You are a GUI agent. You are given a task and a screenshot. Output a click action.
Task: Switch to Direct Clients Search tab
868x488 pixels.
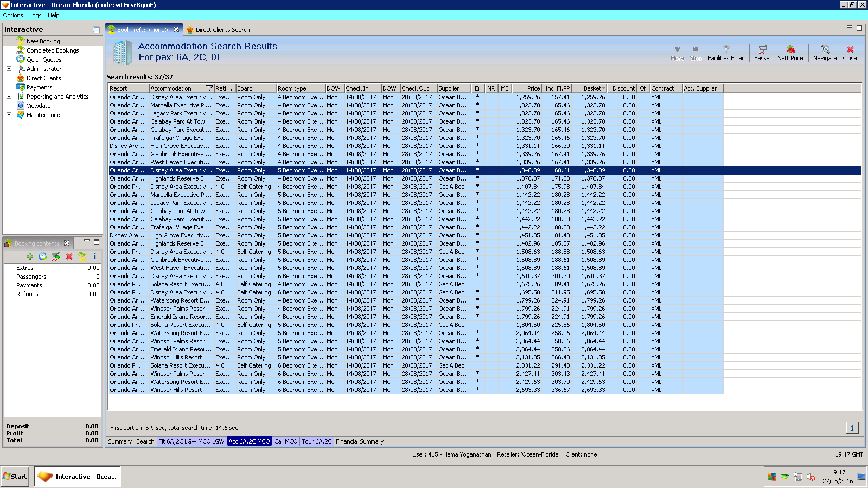(x=222, y=30)
